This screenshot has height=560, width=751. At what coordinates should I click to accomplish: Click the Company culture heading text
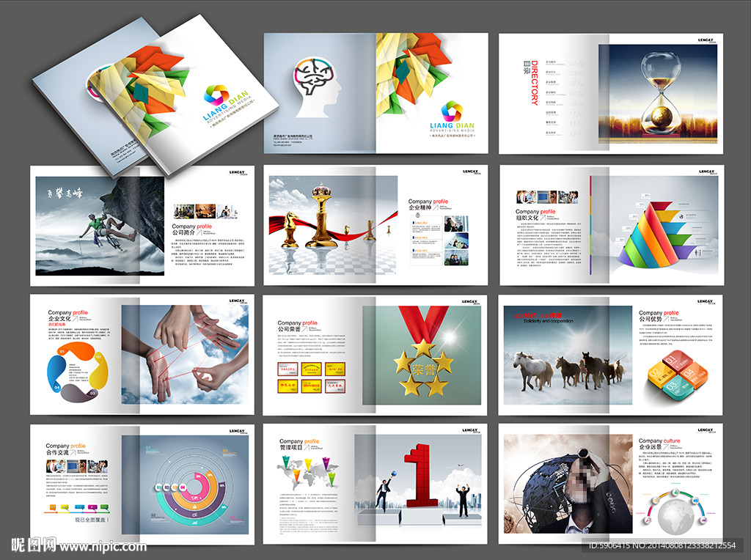[x=659, y=441]
